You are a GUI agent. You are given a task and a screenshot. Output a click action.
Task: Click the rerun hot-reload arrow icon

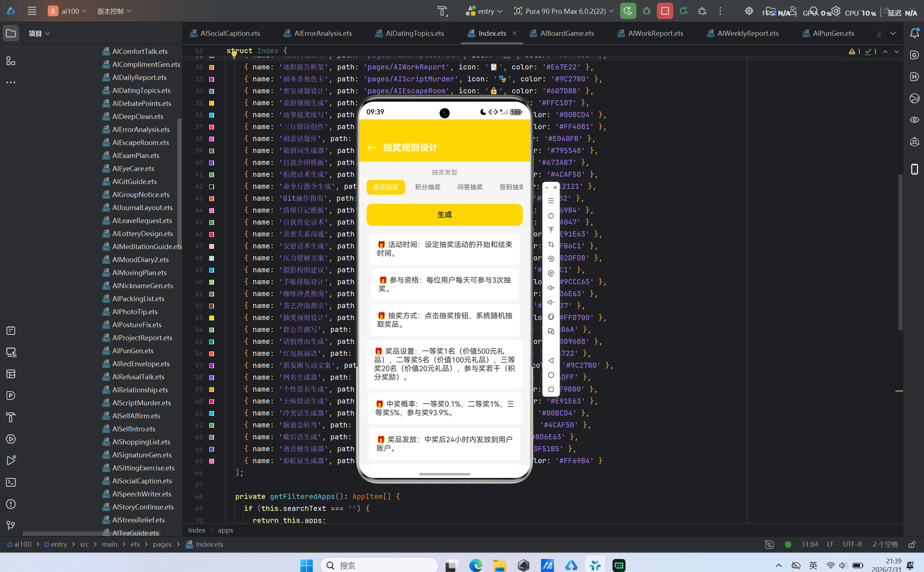[684, 11]
